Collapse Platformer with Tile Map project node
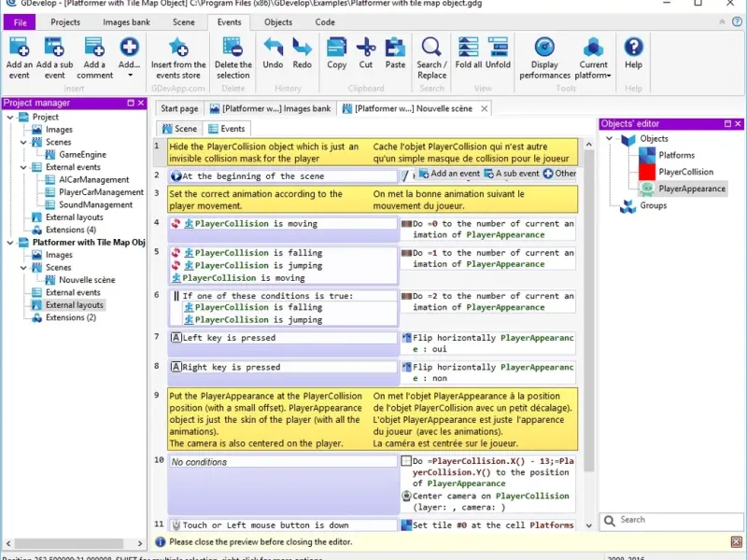This screenshot has width=747, height=560. click(10, 243)
